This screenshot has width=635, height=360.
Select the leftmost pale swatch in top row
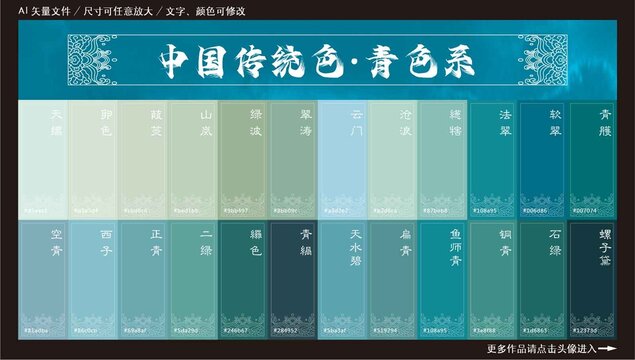[x=43, y=160]
